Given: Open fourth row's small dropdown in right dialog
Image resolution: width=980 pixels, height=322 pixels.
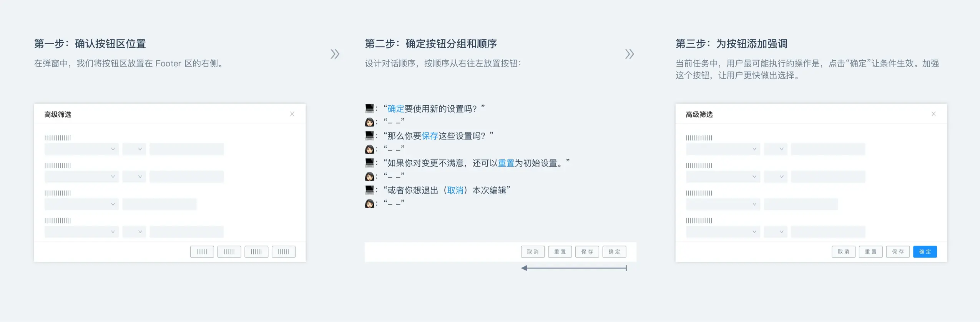Looking at the screenshot, I should [x=776, y=232].
